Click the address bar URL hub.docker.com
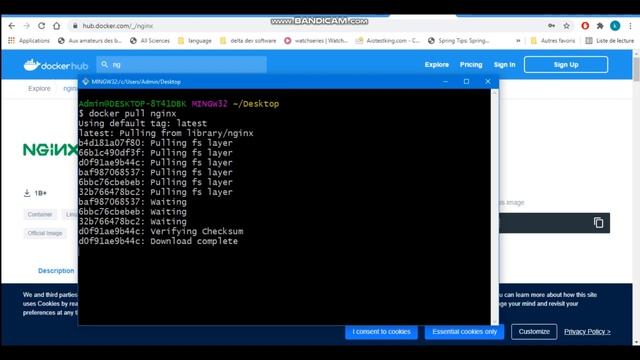This screenshot has width=640, height=360. click(x=118, y=26)
